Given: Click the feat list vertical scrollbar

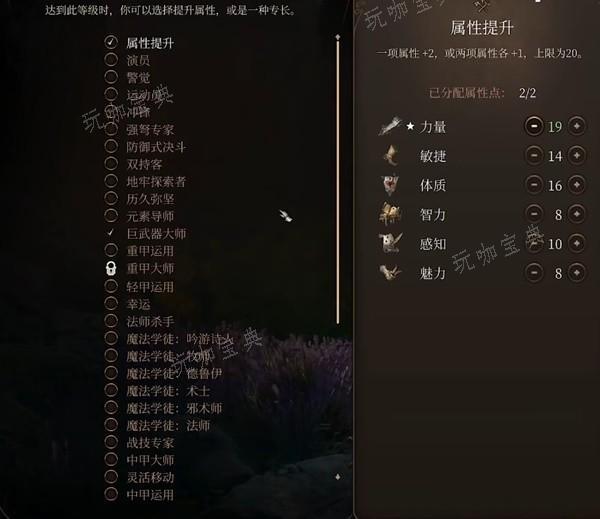Looking at the screenshot, I should click(x=338, y=182).
